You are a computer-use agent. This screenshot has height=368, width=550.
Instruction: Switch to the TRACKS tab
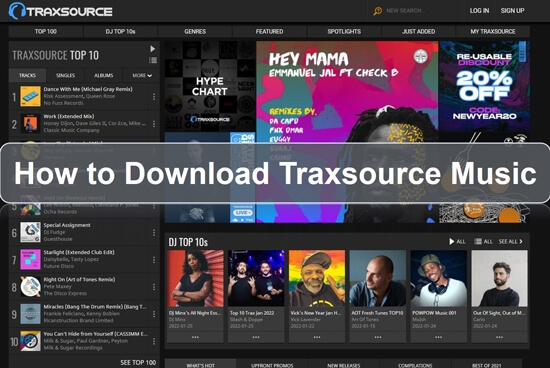(27, 75)
